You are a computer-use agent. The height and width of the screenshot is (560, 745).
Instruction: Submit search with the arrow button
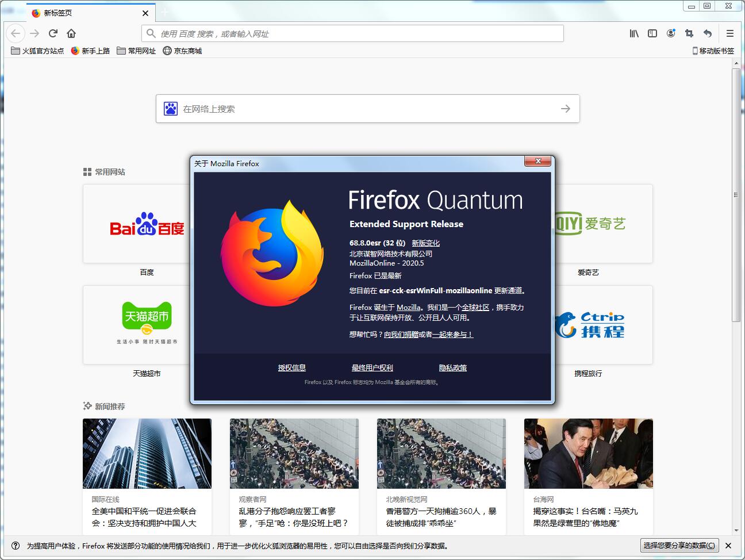(x=566, y=109)
